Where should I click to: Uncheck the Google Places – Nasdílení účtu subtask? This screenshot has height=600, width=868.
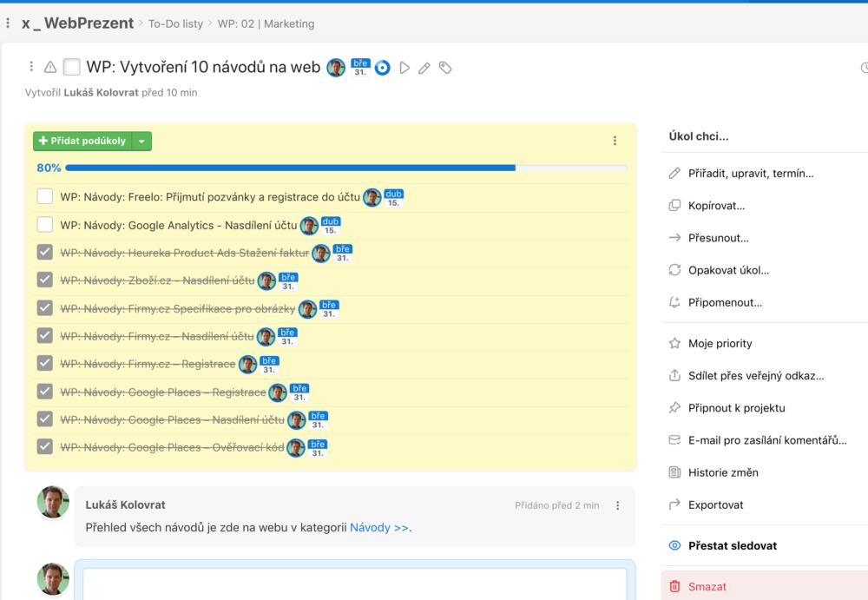coord(45,419)
